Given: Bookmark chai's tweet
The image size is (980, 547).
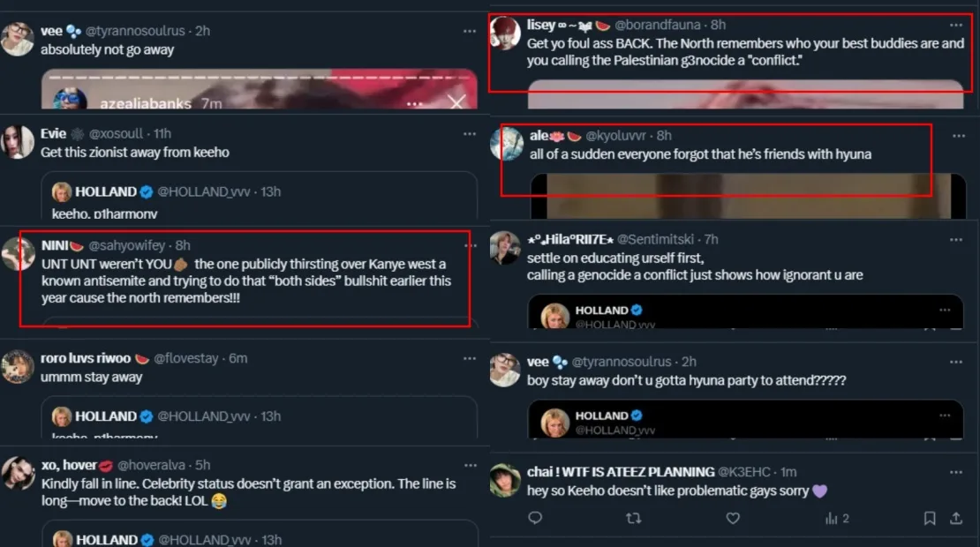Looking at the screenshot, I should tap(929, 519).
